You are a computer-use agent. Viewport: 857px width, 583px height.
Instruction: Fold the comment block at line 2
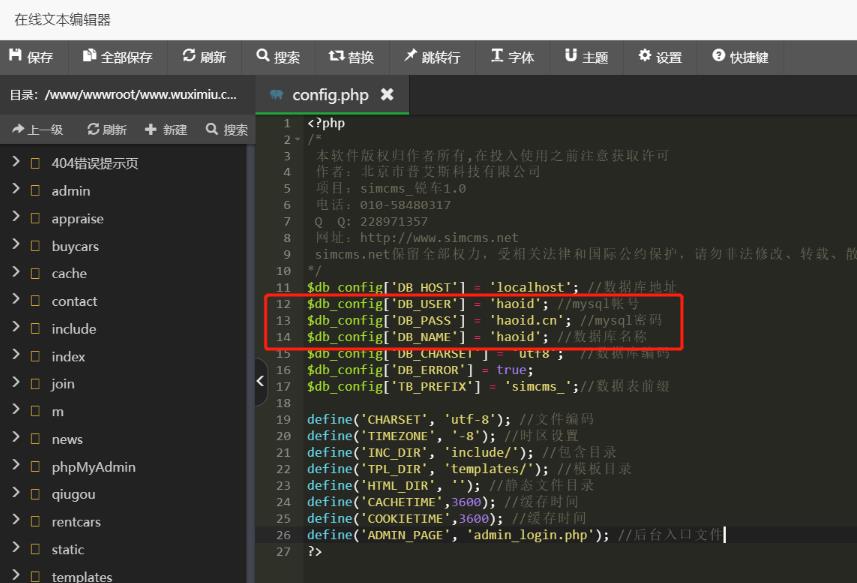(x=298, y=140)
